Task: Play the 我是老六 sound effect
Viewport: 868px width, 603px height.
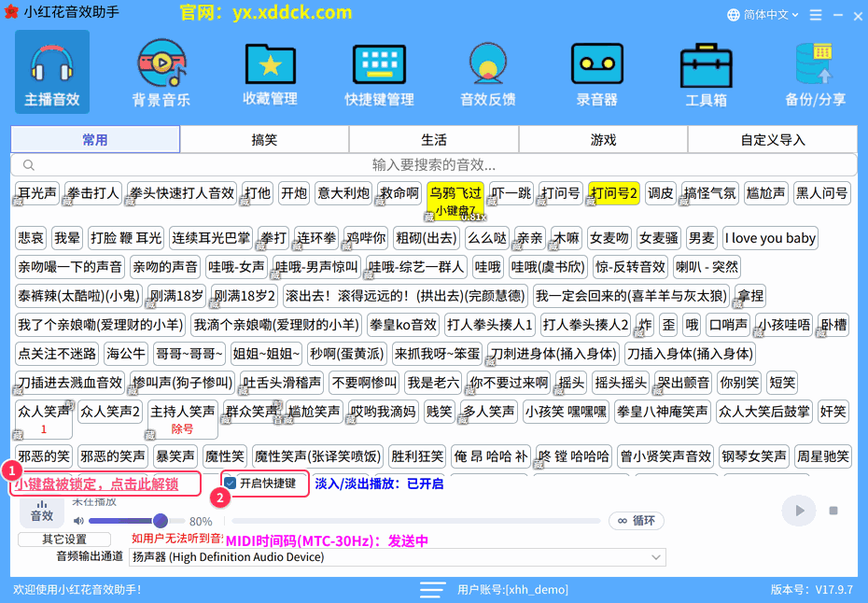Action: click(433, 382)
